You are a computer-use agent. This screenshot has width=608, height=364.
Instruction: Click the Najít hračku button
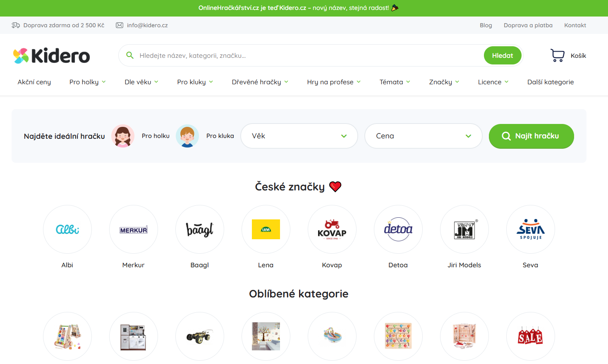tap(531, 136)
